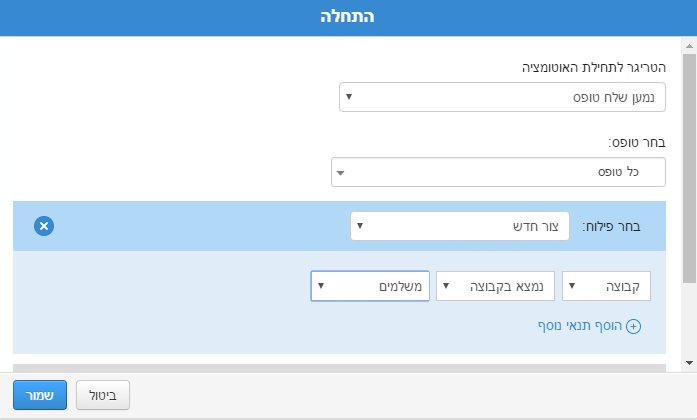This screenshot has height=420, width=697.
Task: Click the בחר טופס label
Action: click(x=637, y=142)
